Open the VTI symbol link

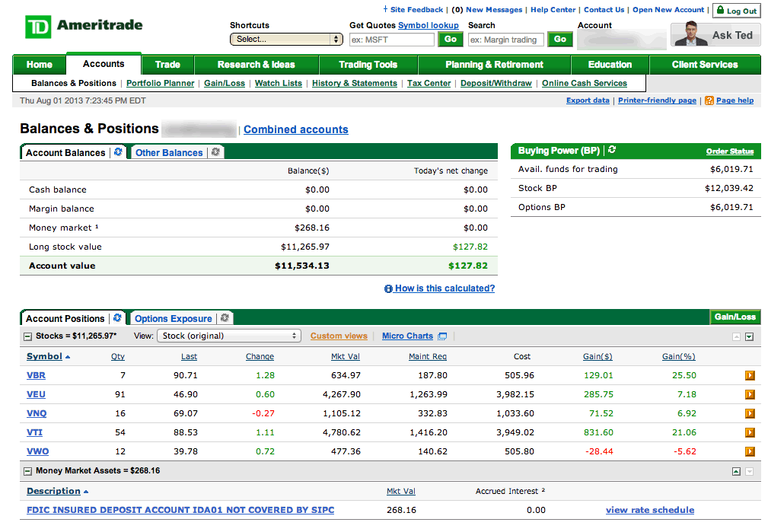(x=34, y=432)
